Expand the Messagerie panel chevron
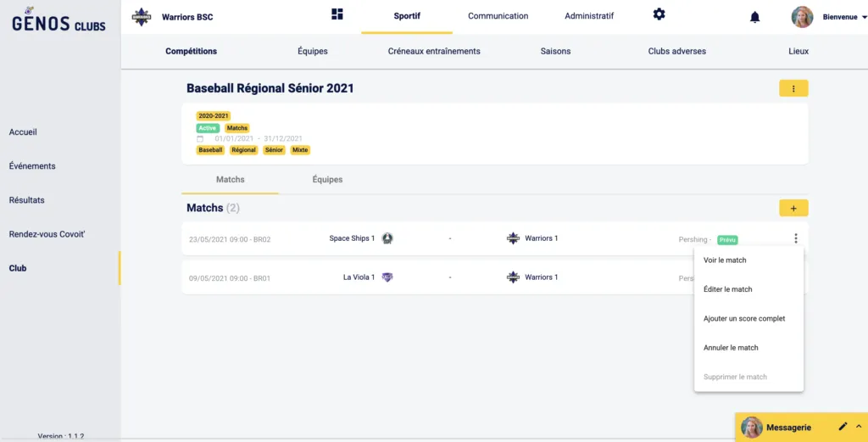The height and width of the screenshot is (442, 868). click(x=859, y=427)
